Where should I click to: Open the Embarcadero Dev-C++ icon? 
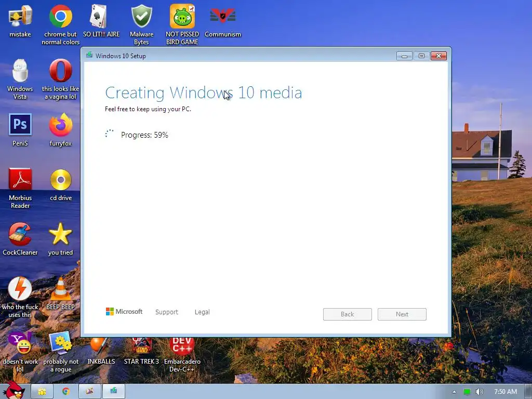pyautogui.click(x=182, y=345)
